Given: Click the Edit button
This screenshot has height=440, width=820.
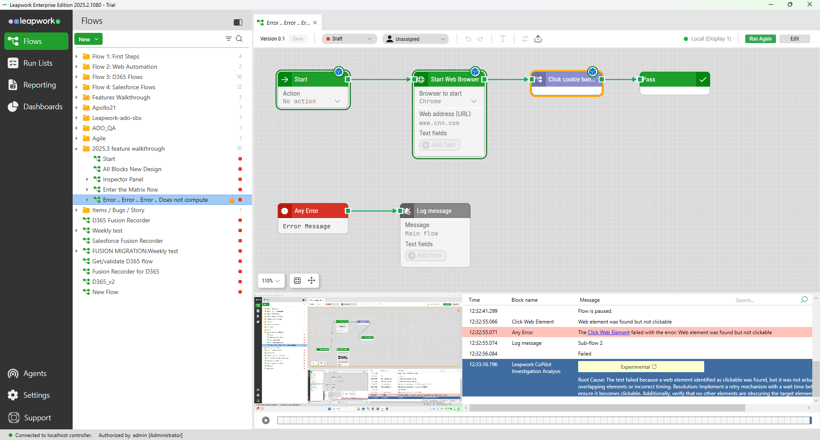Looking at the screenshot, I should coord(794,39).
